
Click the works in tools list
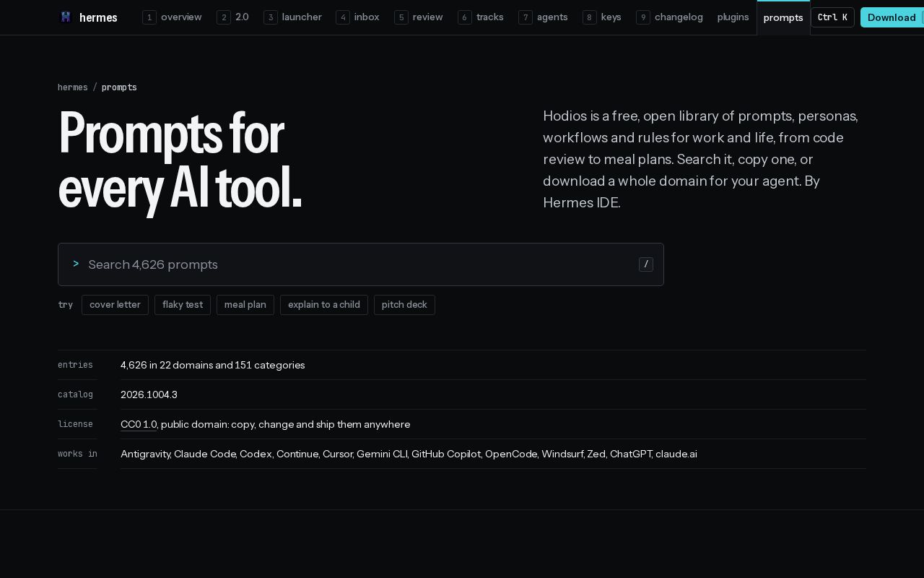[x=409, y=454]
